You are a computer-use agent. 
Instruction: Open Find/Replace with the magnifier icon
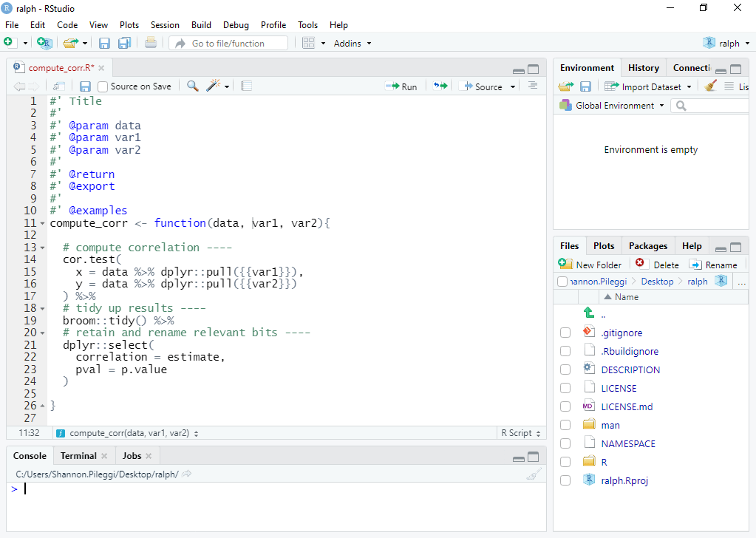point(191,86)
